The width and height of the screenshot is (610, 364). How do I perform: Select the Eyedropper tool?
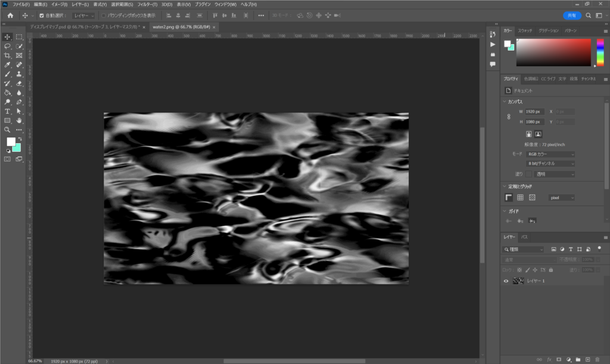[8, 65]
